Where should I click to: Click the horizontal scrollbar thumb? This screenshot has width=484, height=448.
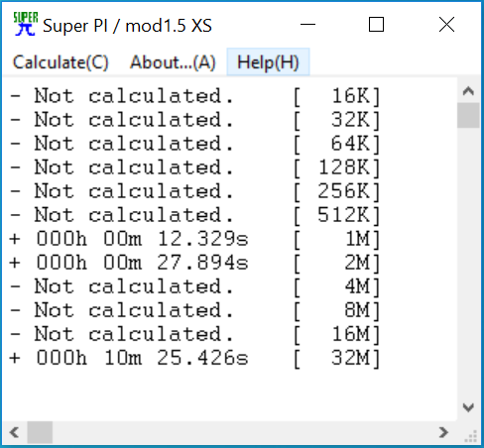(40, 432)
